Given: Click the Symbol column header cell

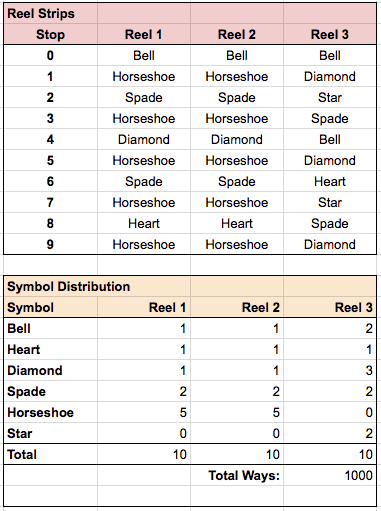Looking at the screenshot, I should (51, 307).
